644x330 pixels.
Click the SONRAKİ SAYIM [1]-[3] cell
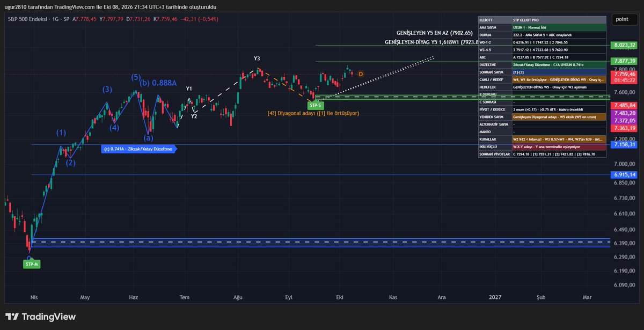point(559,72)
